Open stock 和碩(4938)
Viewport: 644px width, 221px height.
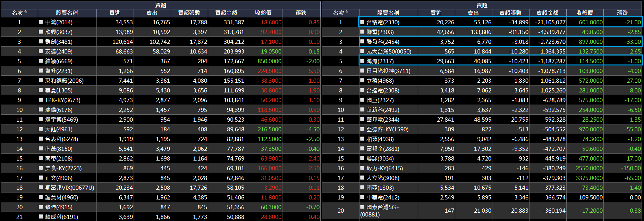point(380,139)
